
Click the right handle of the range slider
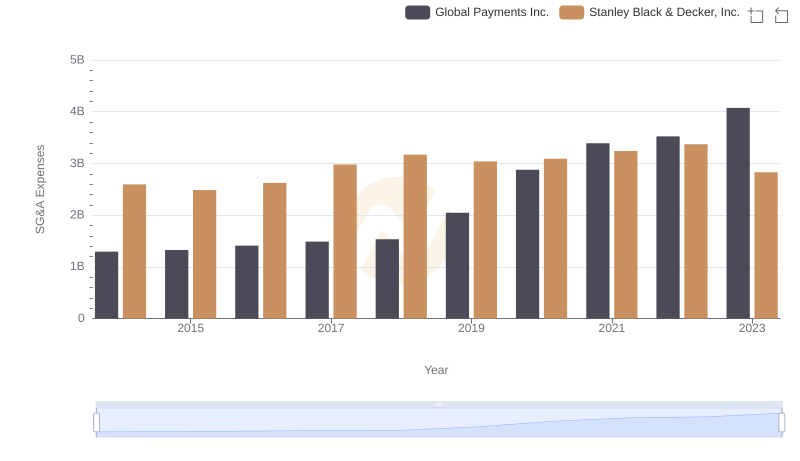click(782, 423)
